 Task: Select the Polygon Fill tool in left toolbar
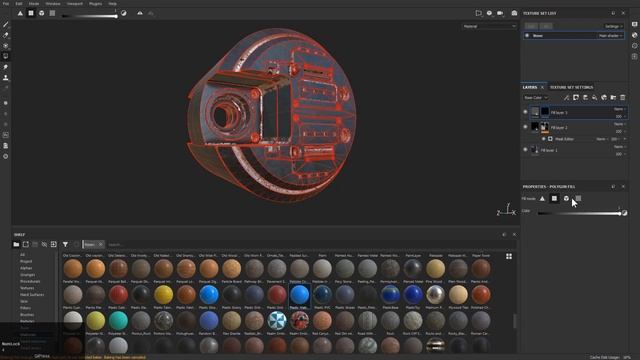click(6, 56)
